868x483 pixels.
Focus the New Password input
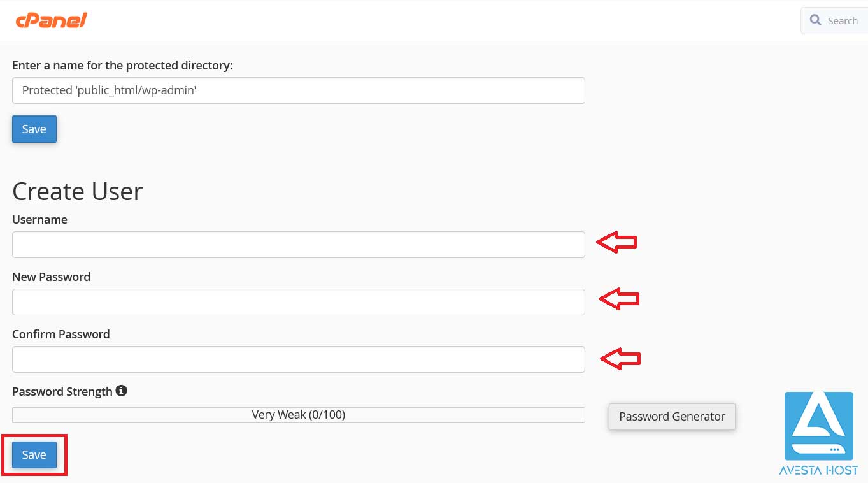tap(298, 302)
